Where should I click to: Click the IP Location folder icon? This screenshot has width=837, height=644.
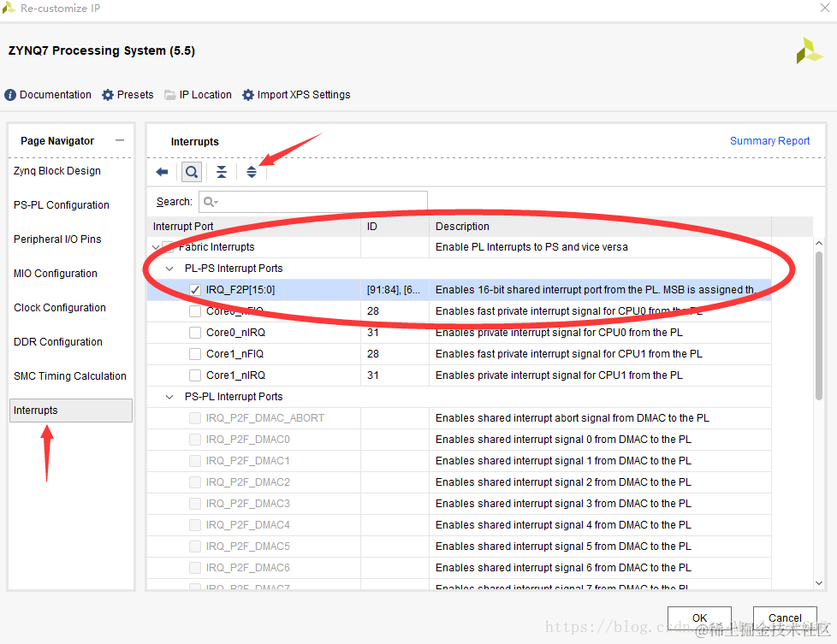point(169,95)
